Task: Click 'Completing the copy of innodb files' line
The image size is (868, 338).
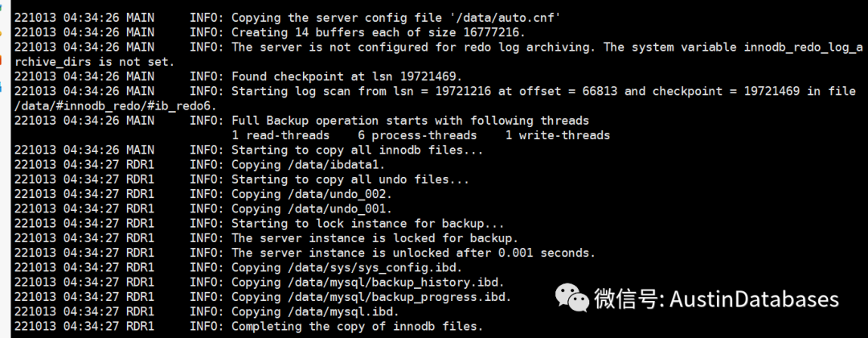Action: point(357,326)
